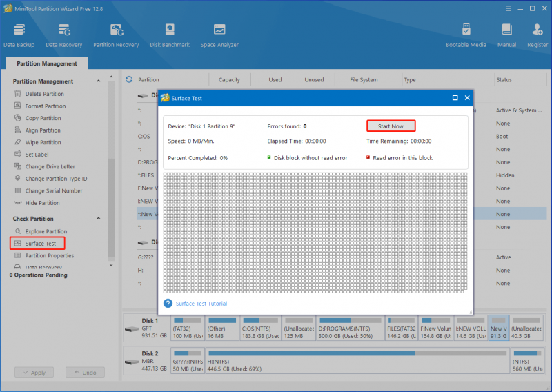
Task: Open the Space Analyzer tool
Action: (219, 35)
